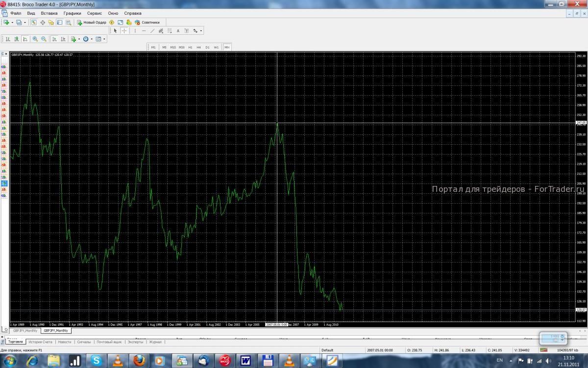Switch to the История Счета tab
This screenshot has width=588, height=368.
point(40,342)
